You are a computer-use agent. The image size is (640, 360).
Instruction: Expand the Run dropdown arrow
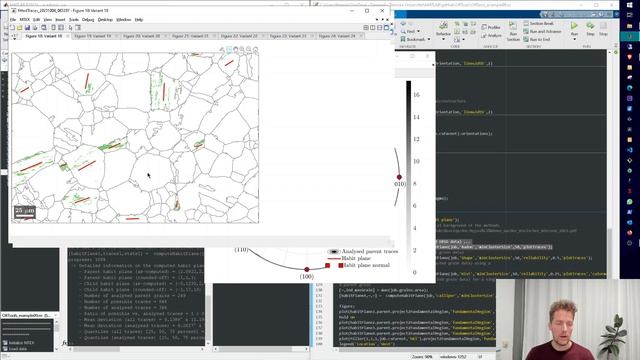pyautogui.click(x=574, y=40)
